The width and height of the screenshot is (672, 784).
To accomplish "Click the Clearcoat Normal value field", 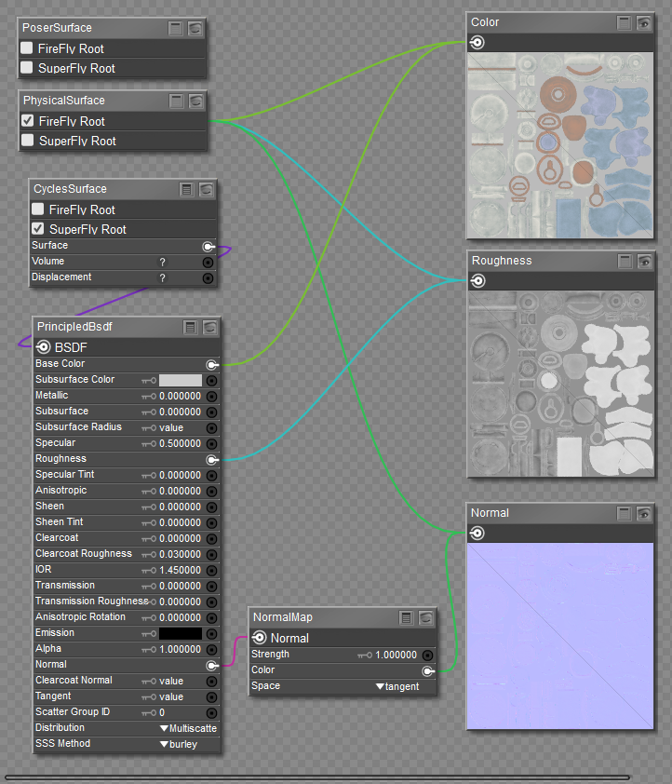I will point(171,681).
